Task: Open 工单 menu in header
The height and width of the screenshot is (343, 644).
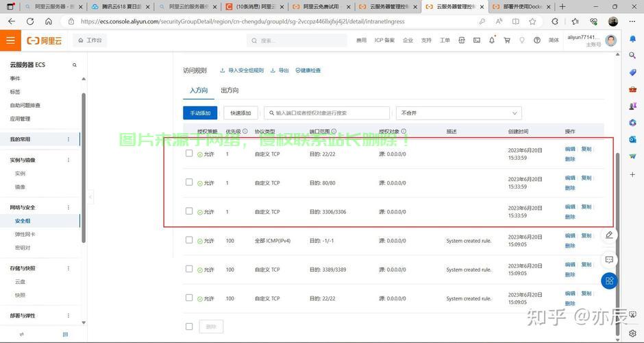Action: (x=445, y=40)
